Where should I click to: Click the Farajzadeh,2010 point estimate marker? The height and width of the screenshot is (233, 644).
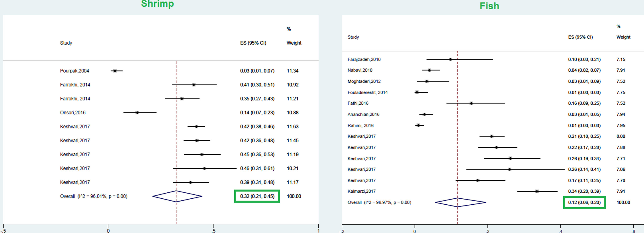450,60
